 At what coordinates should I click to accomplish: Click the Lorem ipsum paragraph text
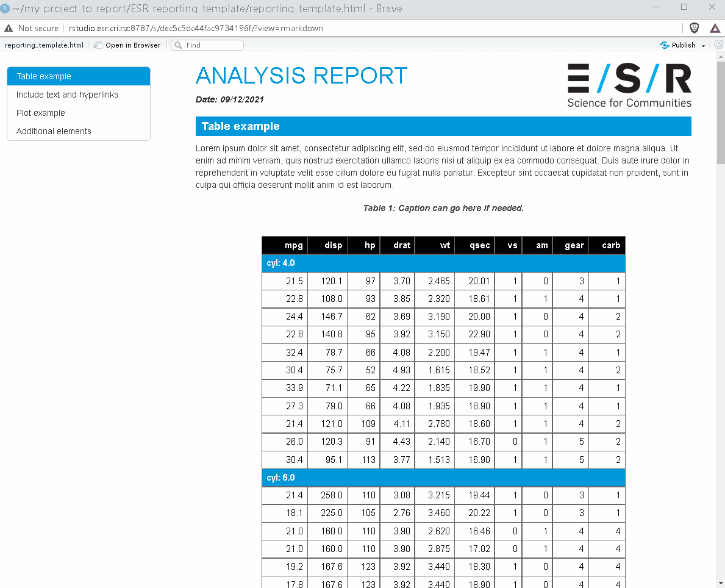click(443, 167)
